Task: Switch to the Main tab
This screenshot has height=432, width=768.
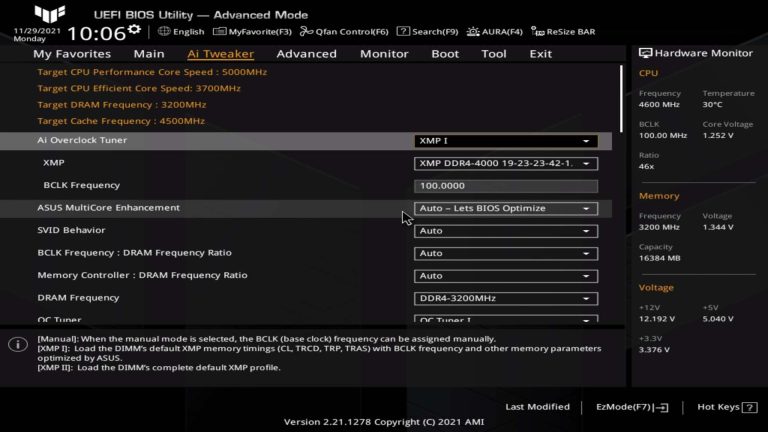Action: 149,54
